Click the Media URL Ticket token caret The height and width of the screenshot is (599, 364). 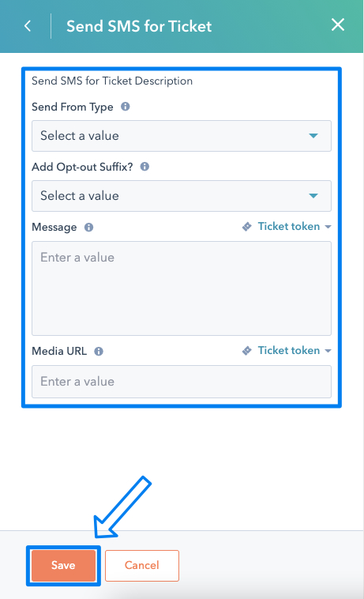pos(328,351)
